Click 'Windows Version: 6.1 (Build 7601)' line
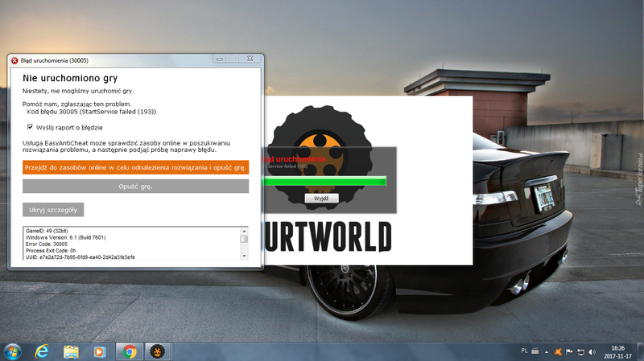644x361 pixels. [x=65, y=237]
